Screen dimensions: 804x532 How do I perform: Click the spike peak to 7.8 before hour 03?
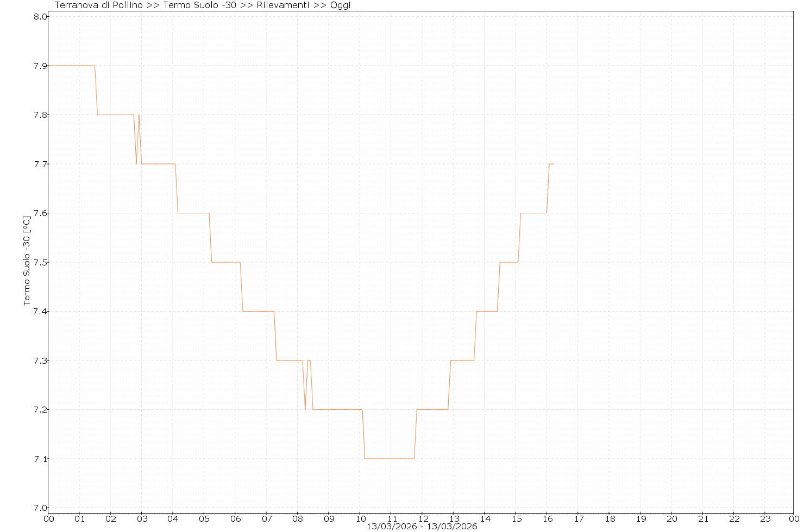pos(139,115)
